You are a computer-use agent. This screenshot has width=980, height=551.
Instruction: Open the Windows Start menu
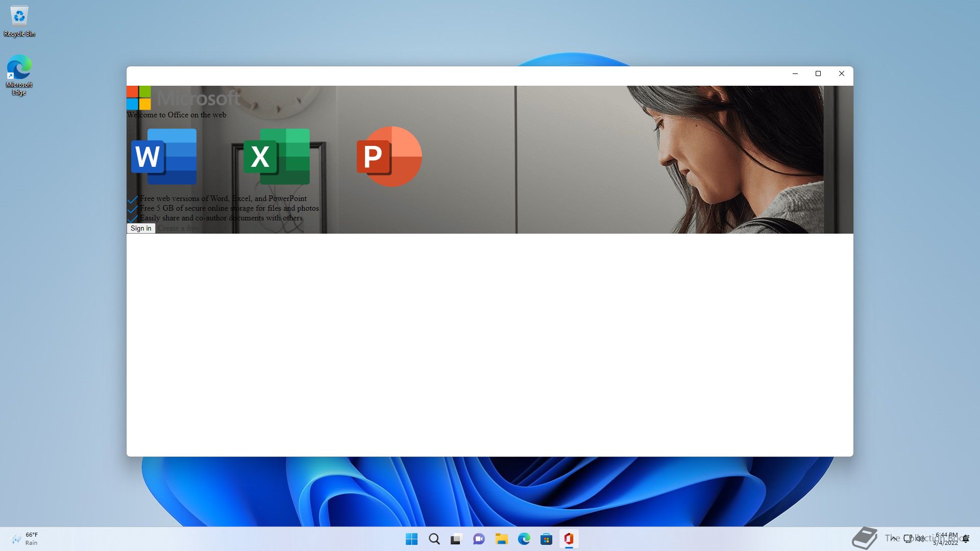[x=411, y=539]
